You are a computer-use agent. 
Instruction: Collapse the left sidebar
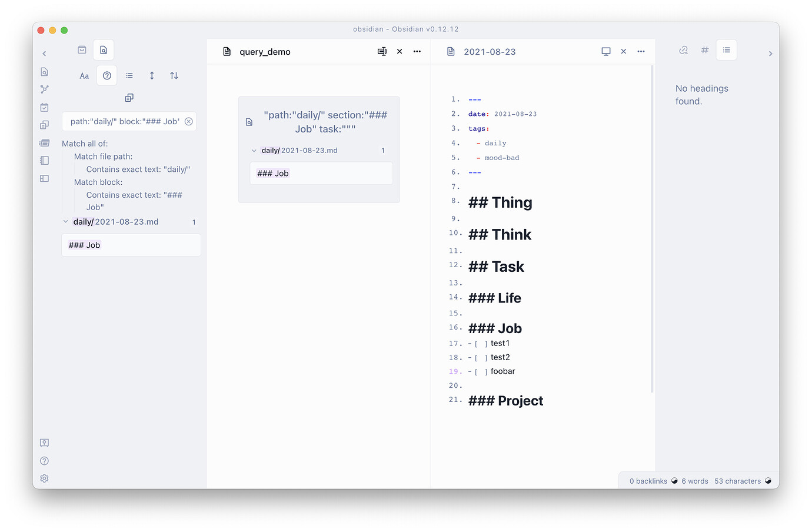pos(44,54)
